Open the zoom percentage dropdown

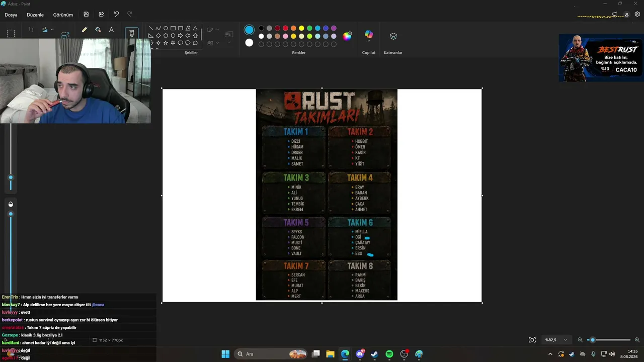pyautogui.click(x=556, y=340)
